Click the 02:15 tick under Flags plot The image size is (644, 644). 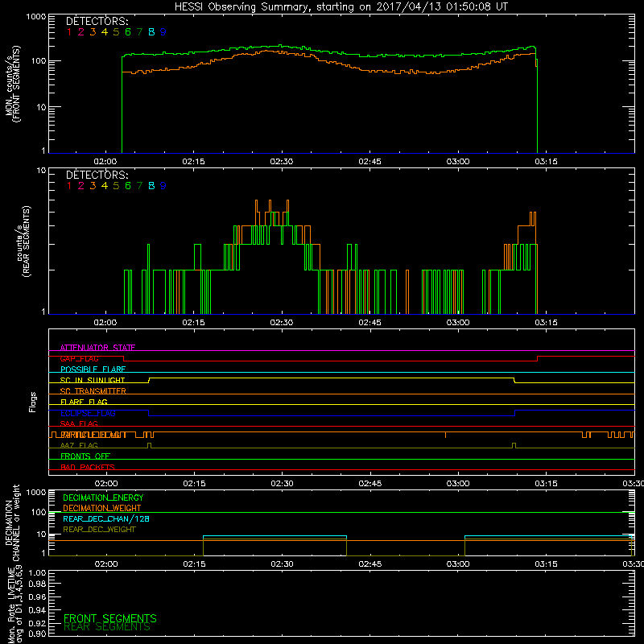pyautogui.click(x=194, y=484)
